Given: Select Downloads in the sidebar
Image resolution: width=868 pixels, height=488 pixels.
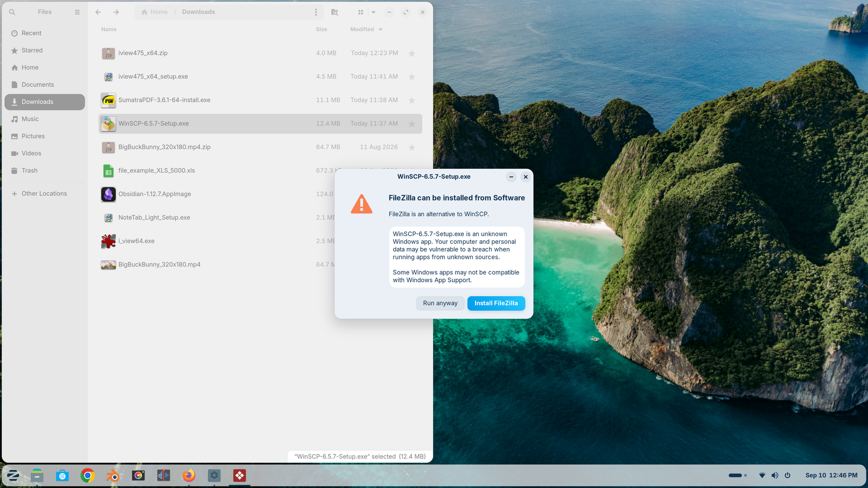Looking at the screenshot, I should 45,102.
